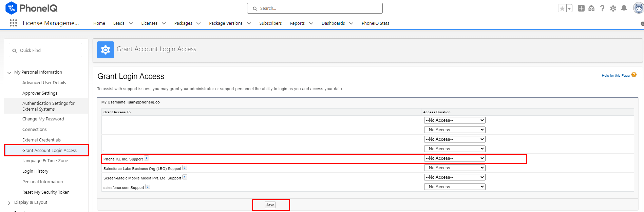644x212 pixels.
Task: Open the App Launcher grid icon
Action: [x=13, y=23]
